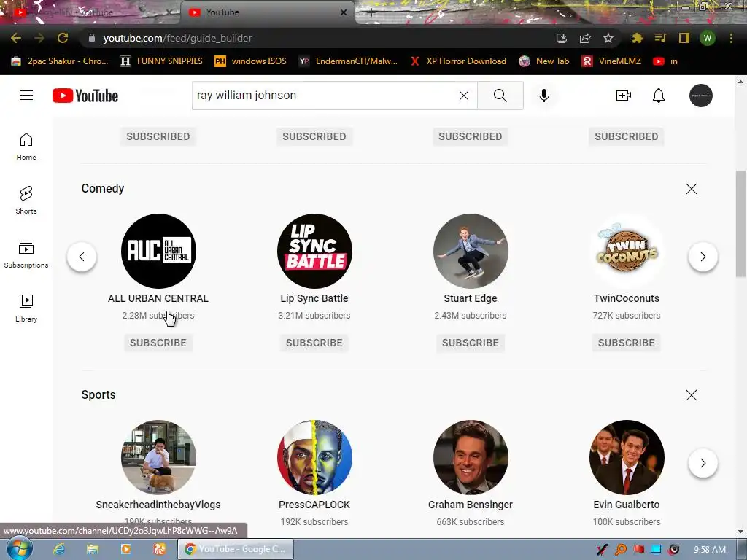The image size is (747, 560).
Task: Open XP Horror Download bookmark
Action: pyautogui.click(x=458, y=61)
